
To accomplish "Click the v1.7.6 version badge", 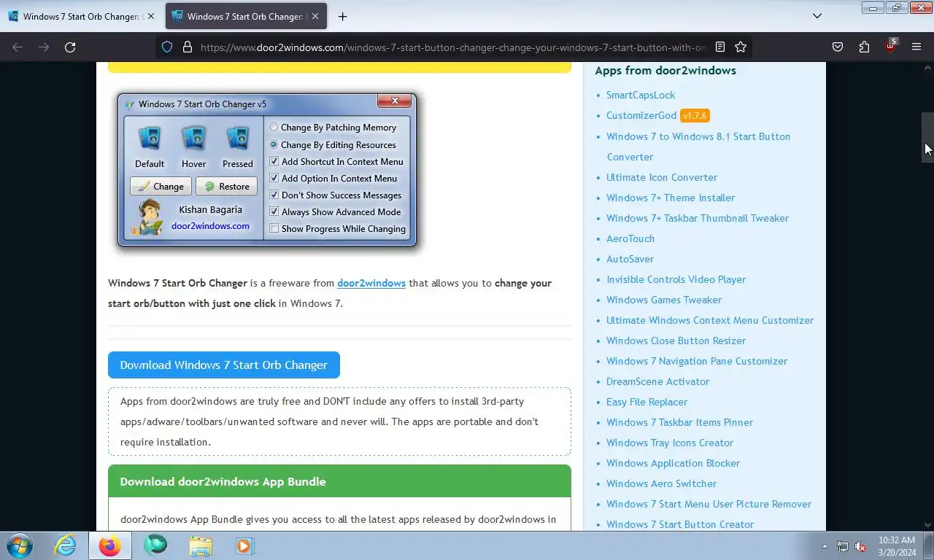I will click(x=695, y=115).
